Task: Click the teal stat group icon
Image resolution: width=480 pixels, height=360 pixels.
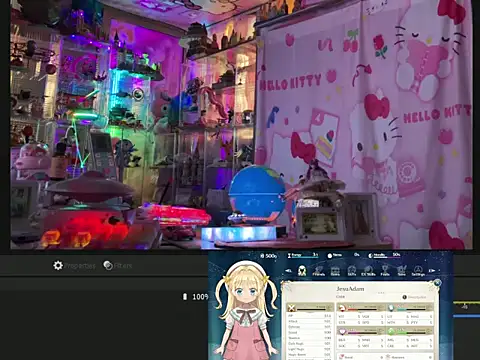Action: [391, 308]
